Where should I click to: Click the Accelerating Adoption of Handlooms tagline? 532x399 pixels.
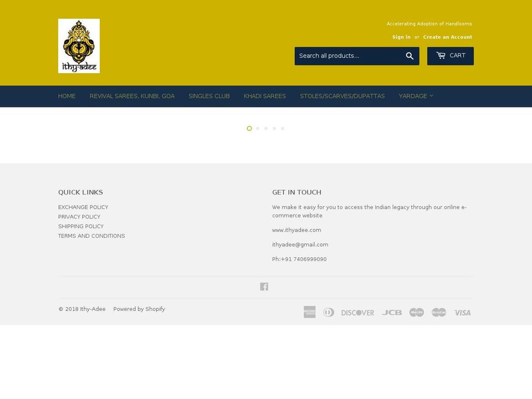coord(429,24)
